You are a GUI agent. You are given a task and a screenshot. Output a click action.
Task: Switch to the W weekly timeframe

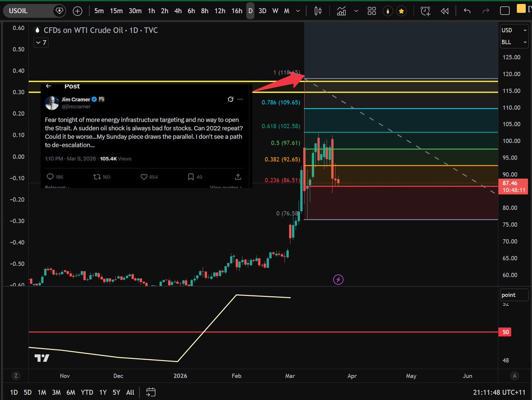pos(275,11)
